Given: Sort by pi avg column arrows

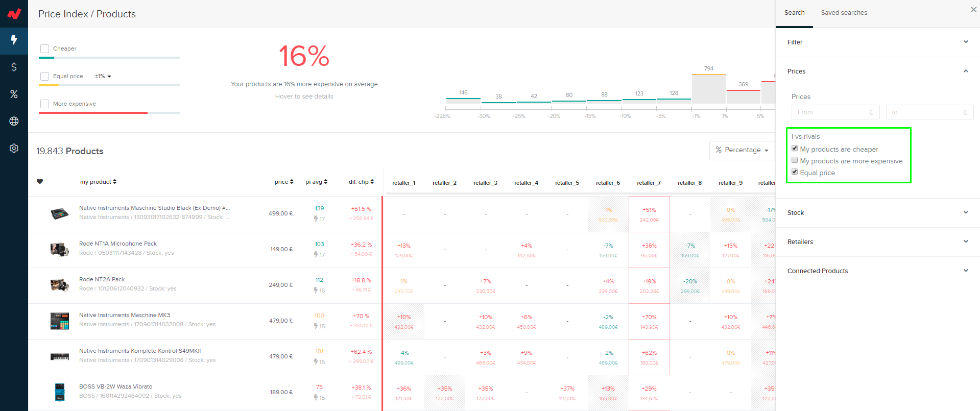Looking at the screenshot, I should pyautogui.click(x=326, y=182).
